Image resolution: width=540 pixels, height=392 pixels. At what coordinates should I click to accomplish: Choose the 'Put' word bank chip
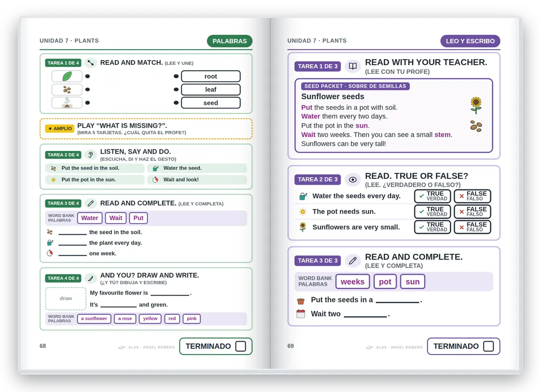pyautogui.click(x=139, y=218)
